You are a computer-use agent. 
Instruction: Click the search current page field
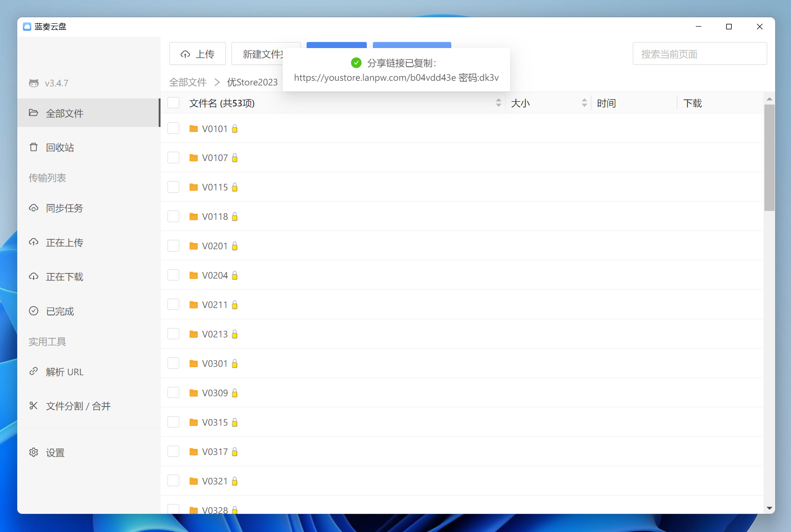700,54
